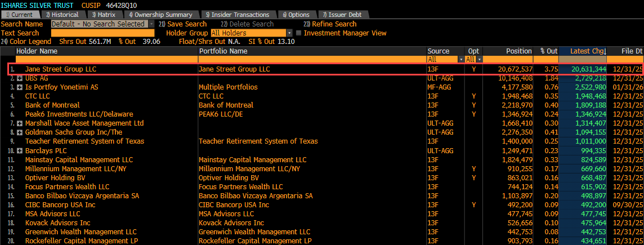Select Rockefeller Capital Management LP holder
The width and height of the screenshot is (644, 245).
82,241
